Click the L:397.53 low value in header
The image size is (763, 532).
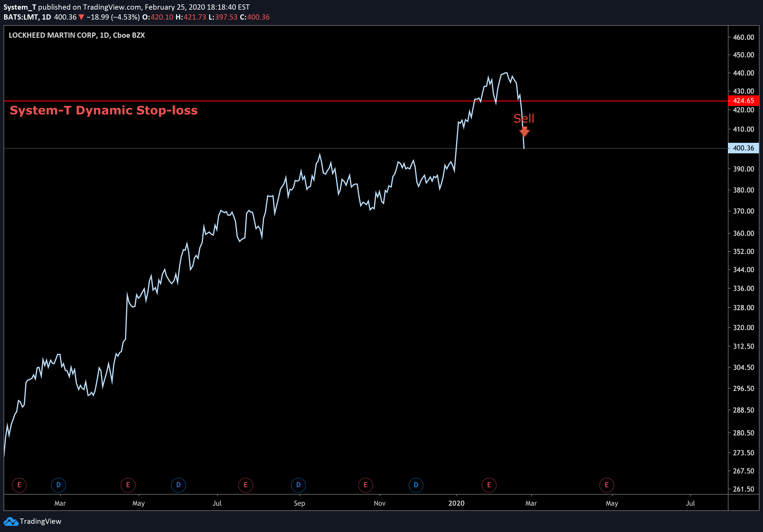coord(223,17)
